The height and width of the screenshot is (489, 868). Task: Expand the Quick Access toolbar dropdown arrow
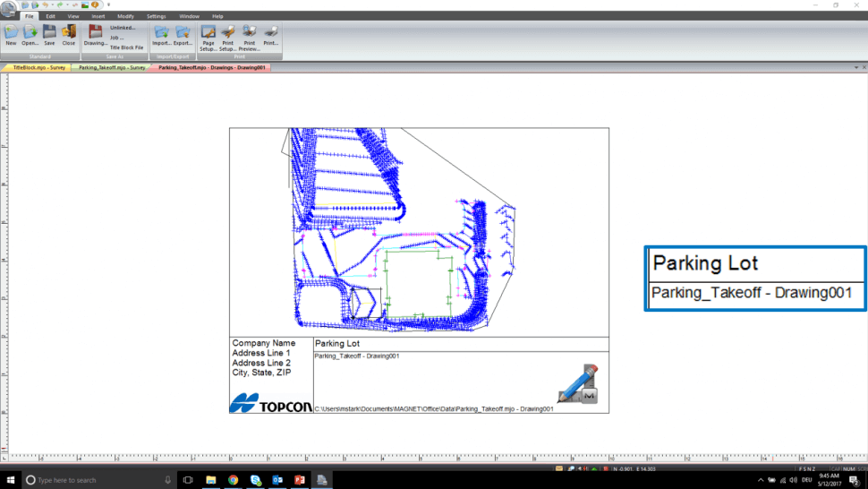click(x=108, y=4)
